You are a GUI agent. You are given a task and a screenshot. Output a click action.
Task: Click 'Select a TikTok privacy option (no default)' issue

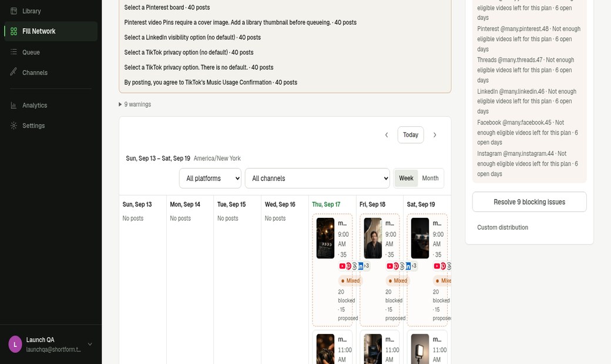point(189,52)
